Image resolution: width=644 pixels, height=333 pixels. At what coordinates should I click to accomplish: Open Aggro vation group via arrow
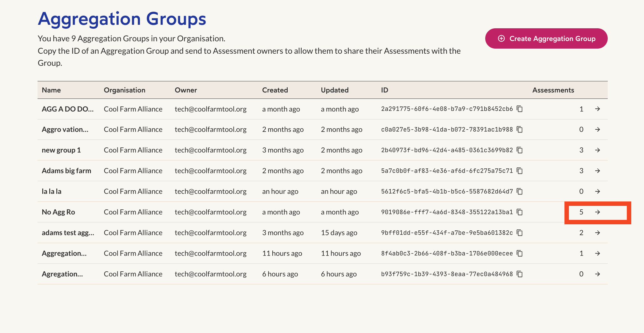[598, 130]
